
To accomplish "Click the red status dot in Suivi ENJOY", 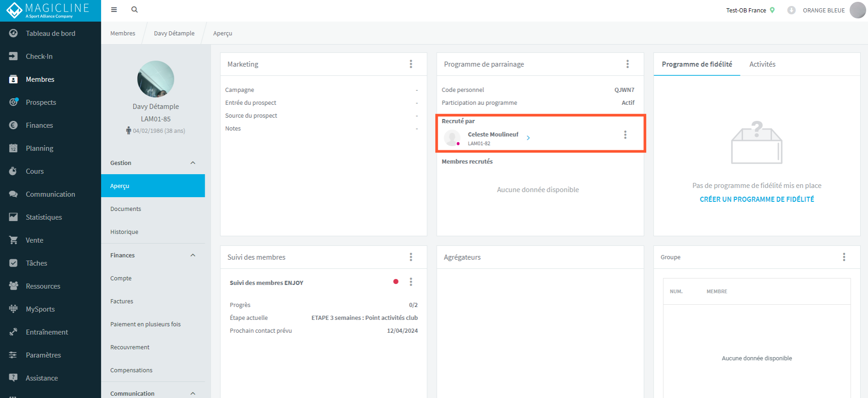I will tap(396, 281).
